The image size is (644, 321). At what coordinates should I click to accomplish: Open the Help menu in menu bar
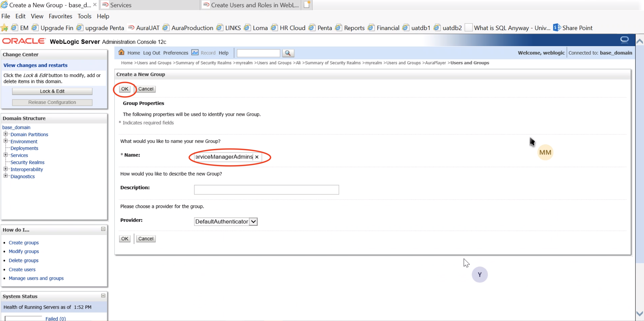pyautogui.click(x=103, y=16)
